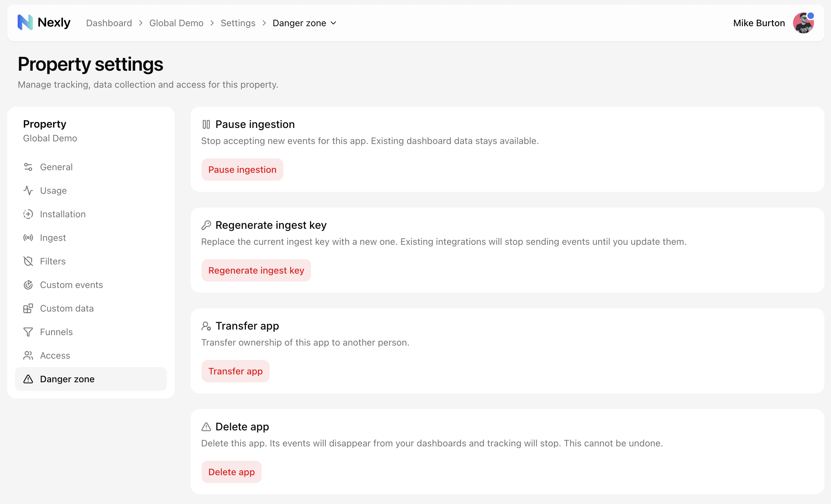Select Funnels in the sidebar
The height and width of the screenshot is (504, 831).
(x=91, y=332)
